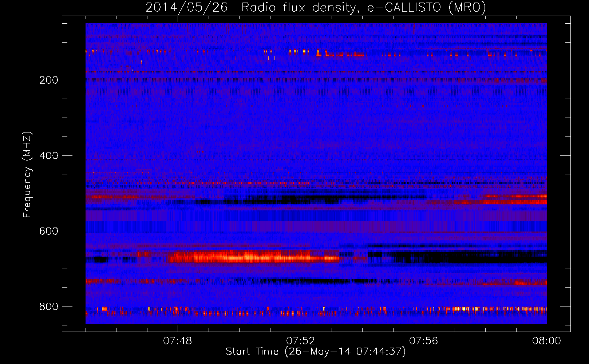Click the '07:48' time tick label
The width and height of the screenshot is (589, 364).
pos(178,341)
